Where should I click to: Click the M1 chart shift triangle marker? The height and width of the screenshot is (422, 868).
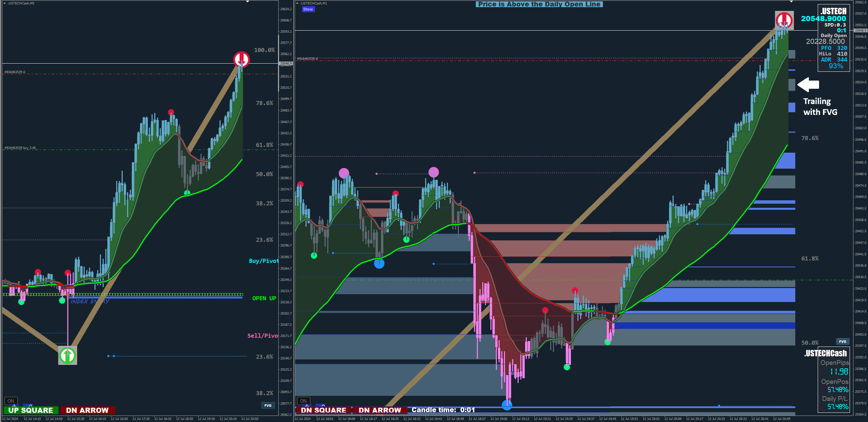[791, 2]
